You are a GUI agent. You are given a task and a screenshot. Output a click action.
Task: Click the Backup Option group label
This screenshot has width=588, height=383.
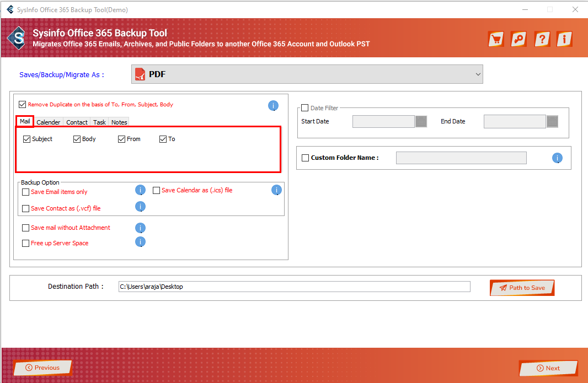(x=40, y=182)
